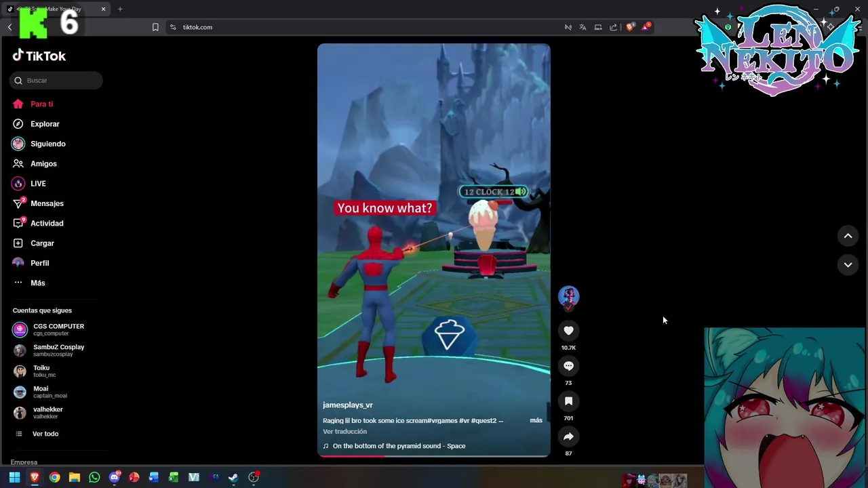
Task: Open CGS COMPUTER followed account
Action: coord(48,329)
